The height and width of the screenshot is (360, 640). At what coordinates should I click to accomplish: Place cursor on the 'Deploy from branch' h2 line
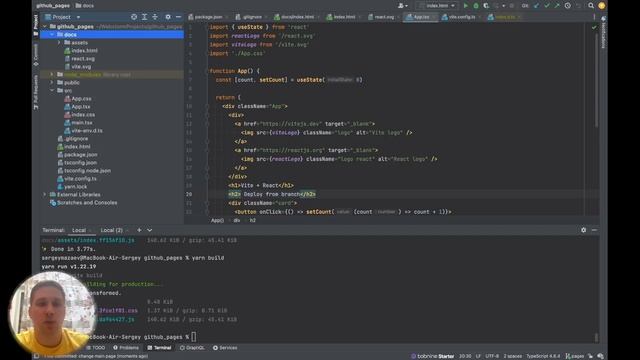[x=272, y=194]
